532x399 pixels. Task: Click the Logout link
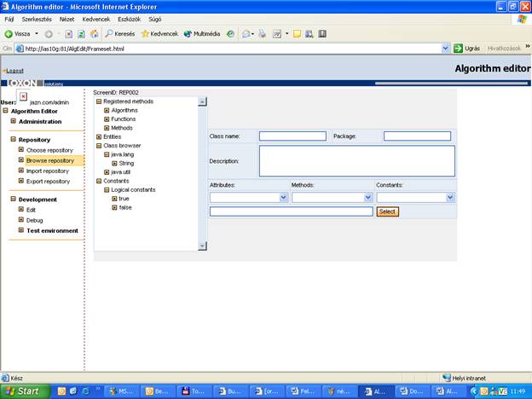(x=14, y=71)
